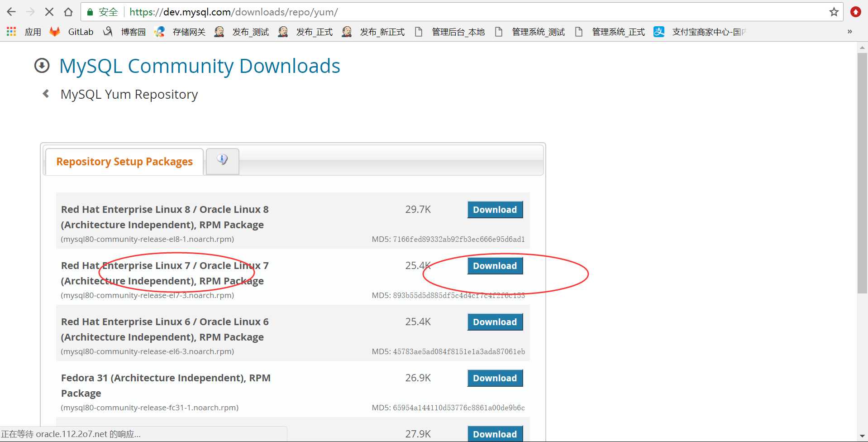Viewport: 868px width, 442px height.
Task: Expand the bookmarks overflow chevron
Action: pyautogui.click(x=849, y=32)
